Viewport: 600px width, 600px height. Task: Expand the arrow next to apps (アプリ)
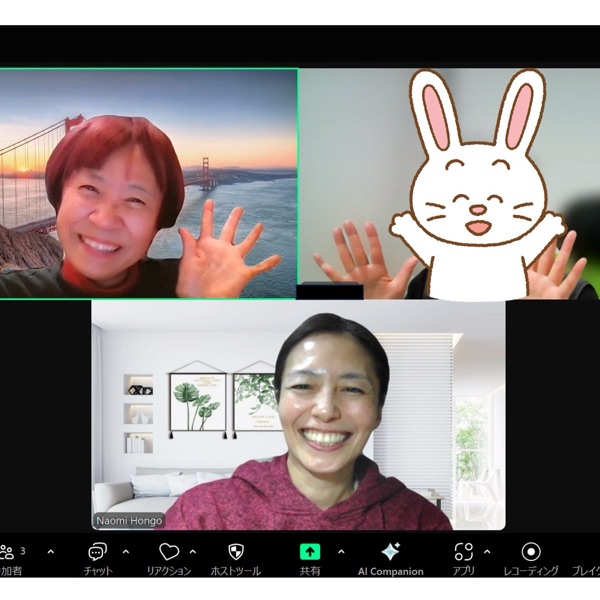point(487,551)
